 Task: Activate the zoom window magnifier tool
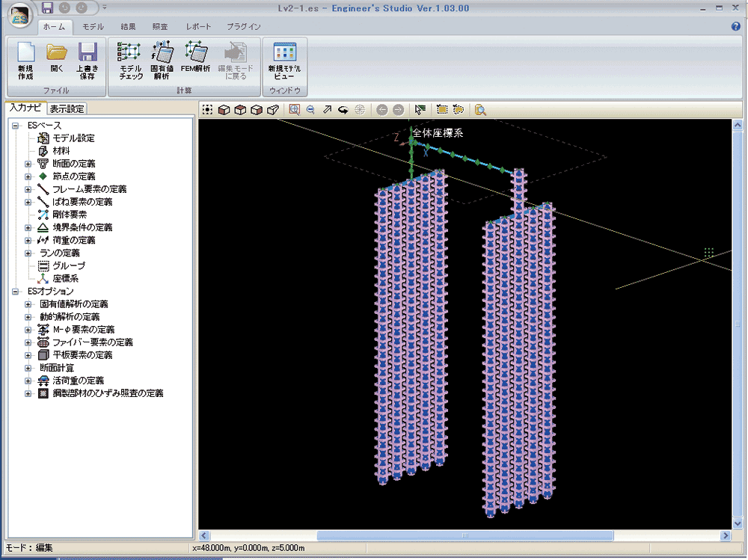(x=294, y=110)
